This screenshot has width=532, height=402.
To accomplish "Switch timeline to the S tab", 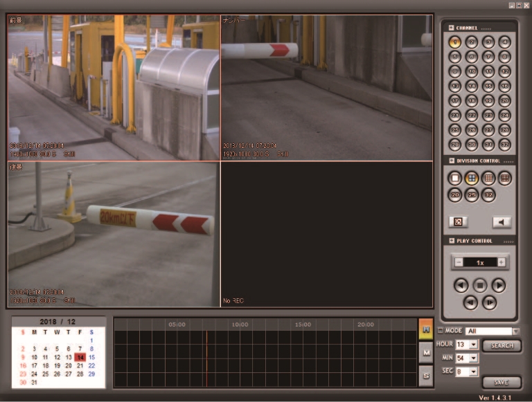I will 426,375.
